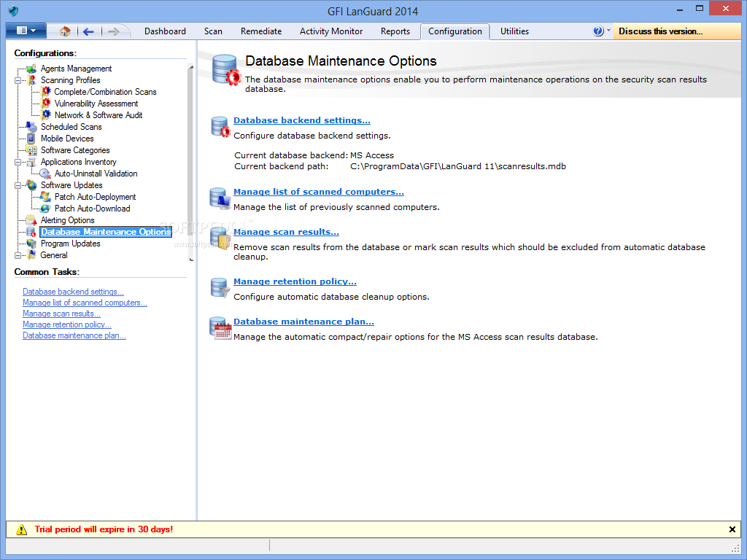The width and height of the screenshot is (747, 560).
Task: Click the Applications Inventory icon
Action: coord(31,162)
